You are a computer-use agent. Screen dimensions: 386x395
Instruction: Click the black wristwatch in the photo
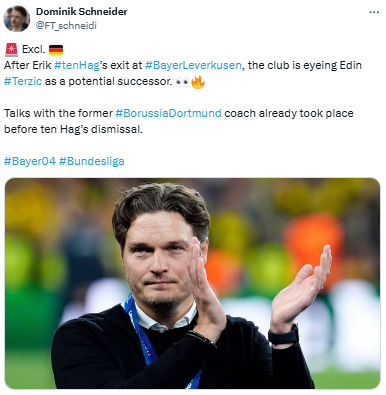tap(284, 335)
